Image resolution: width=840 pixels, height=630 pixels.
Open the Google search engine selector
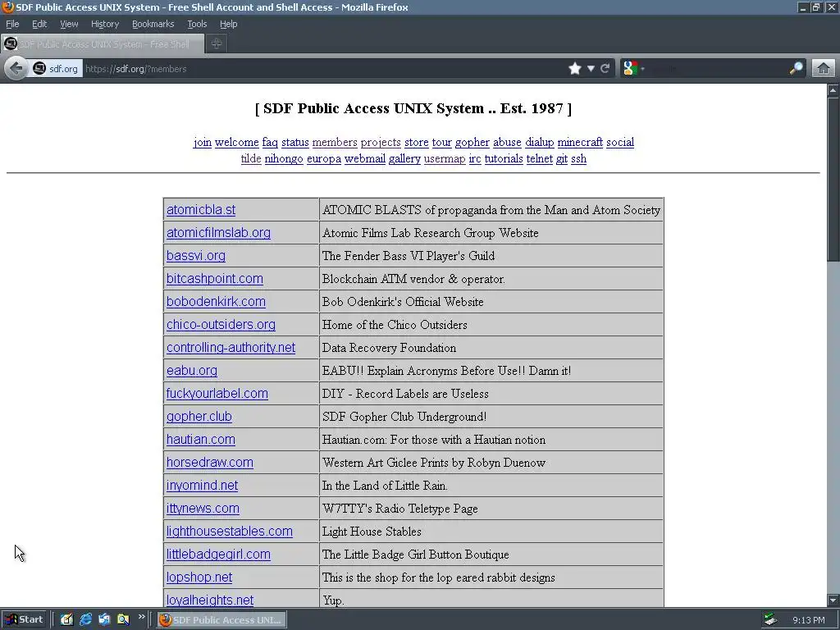click(633, 69)
